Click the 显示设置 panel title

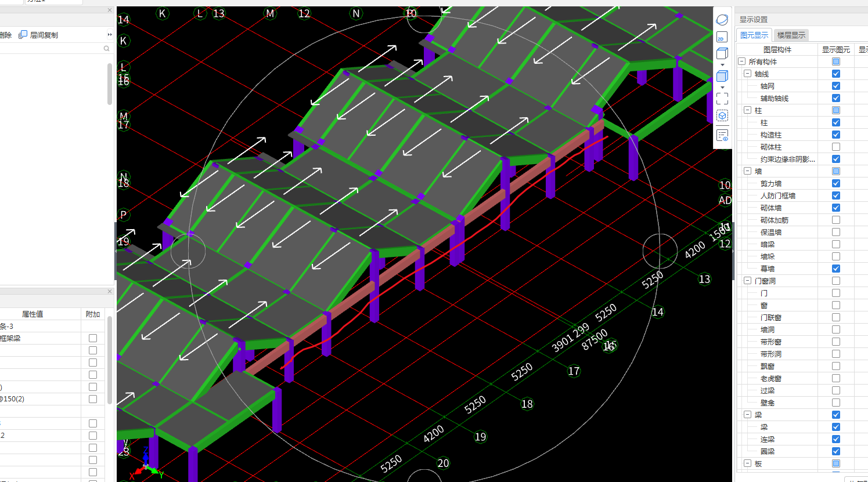(753, 19)
